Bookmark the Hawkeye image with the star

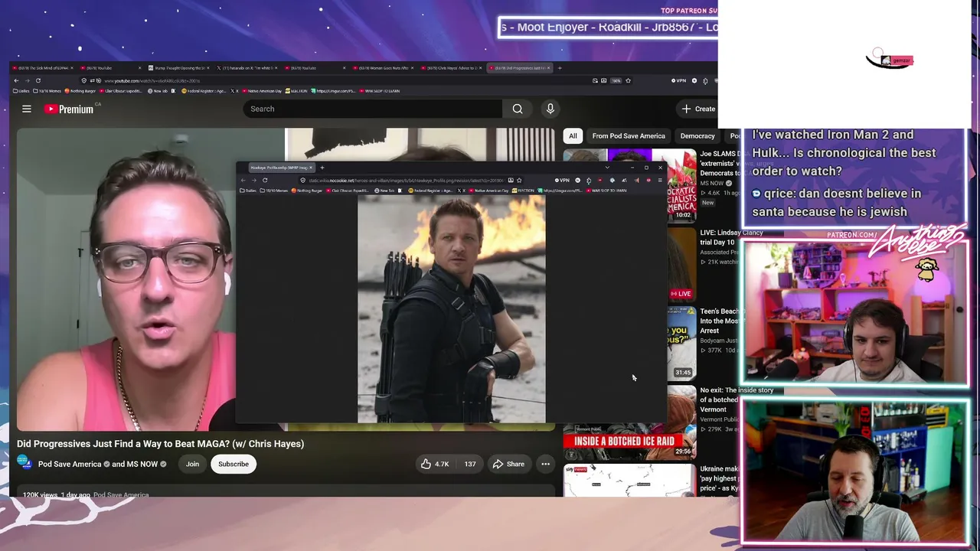(x=519, y=181)
